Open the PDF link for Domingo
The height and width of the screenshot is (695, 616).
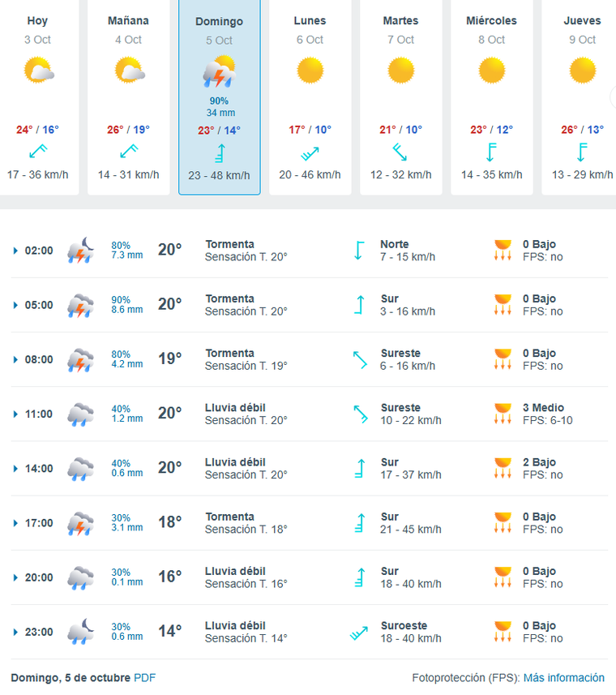(144, 678)
